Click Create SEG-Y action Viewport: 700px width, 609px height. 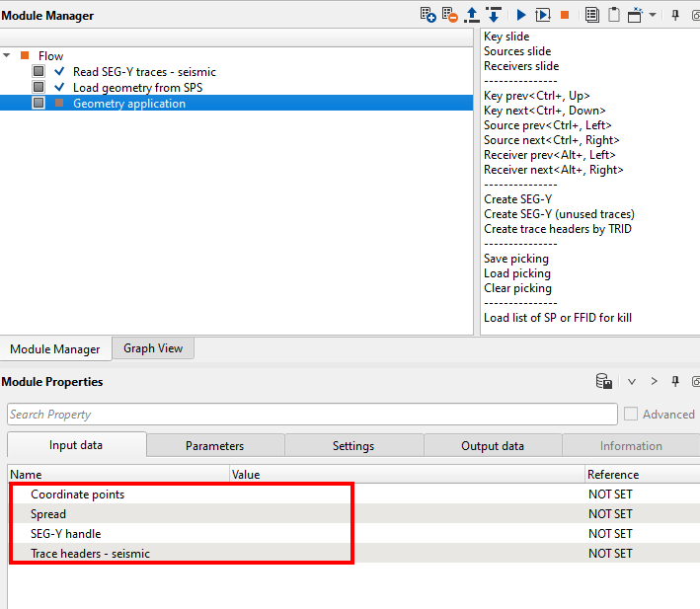517,199
